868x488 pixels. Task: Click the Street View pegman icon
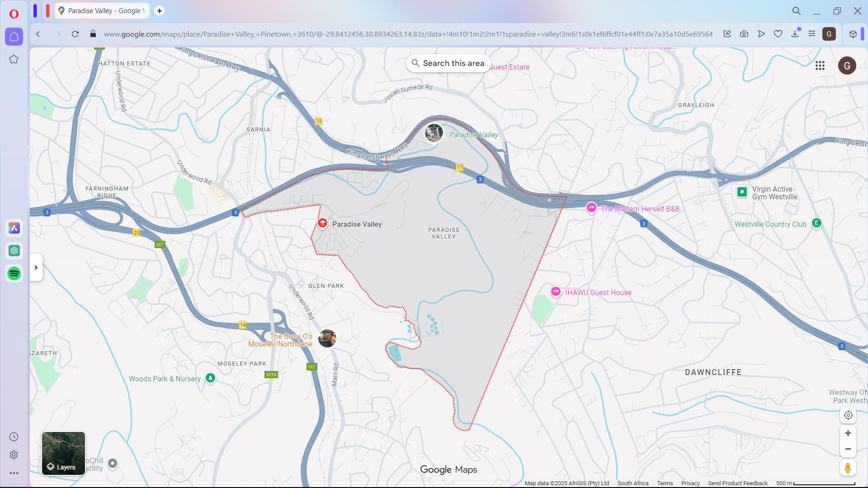tap(848, 468)
